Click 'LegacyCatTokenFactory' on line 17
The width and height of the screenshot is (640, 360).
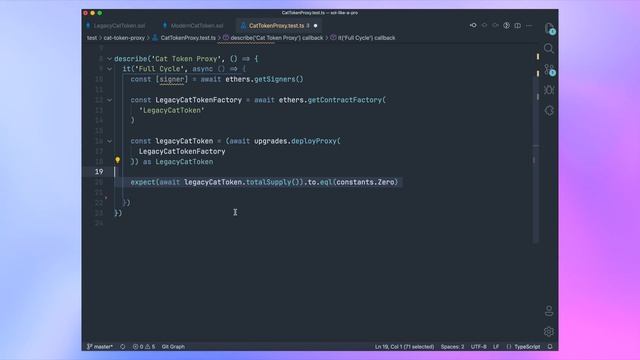(182, 151)
